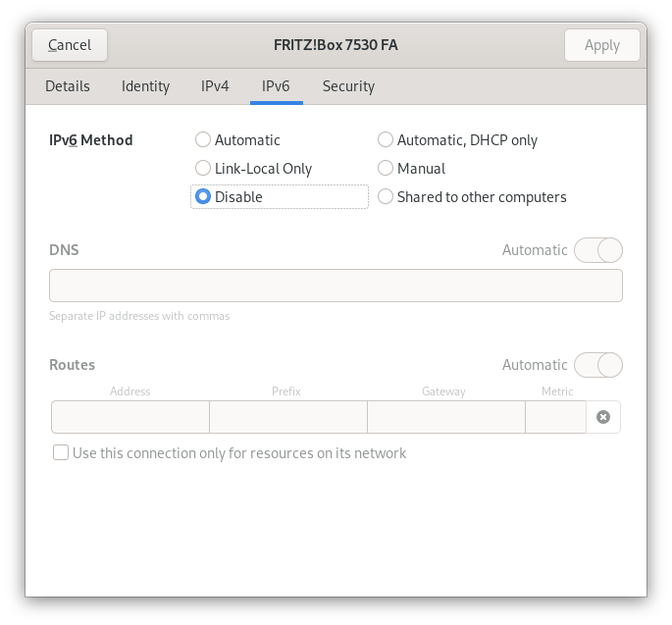Image resolution: width=672 pixels, height=625 pixels.
Task: Select the Disable IPv6 method
Action: [203, 197]
